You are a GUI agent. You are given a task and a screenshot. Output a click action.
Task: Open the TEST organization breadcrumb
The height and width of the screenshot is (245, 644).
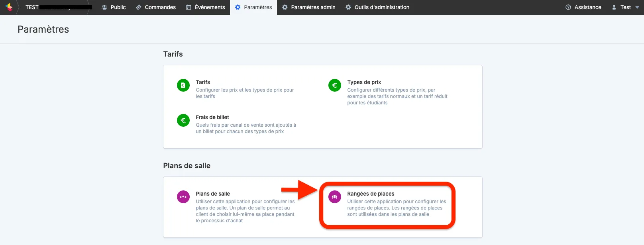click(x=59, y=7)
